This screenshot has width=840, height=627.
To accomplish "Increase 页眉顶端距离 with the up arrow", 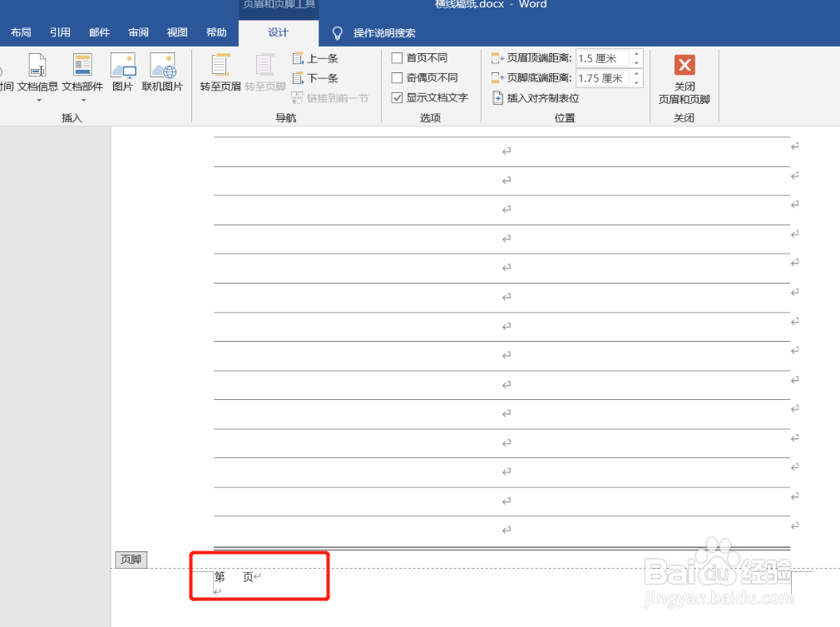I will pos(636,53).
